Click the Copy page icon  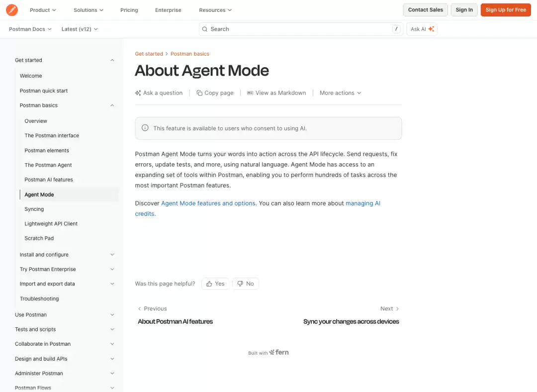(199, 93)
